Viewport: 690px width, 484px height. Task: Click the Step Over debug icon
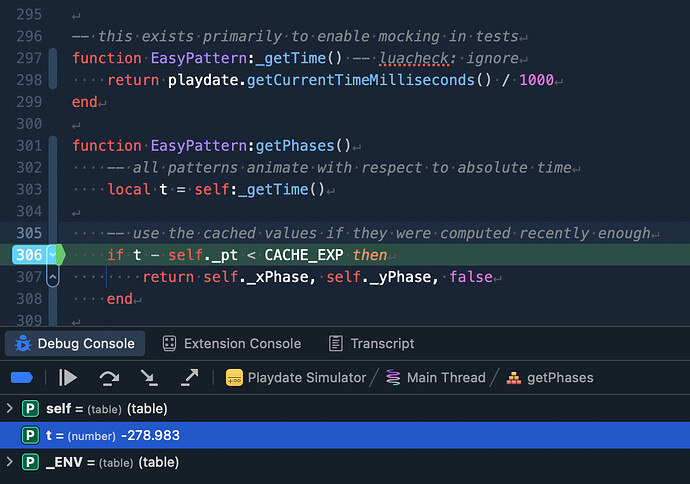[108, 378]
